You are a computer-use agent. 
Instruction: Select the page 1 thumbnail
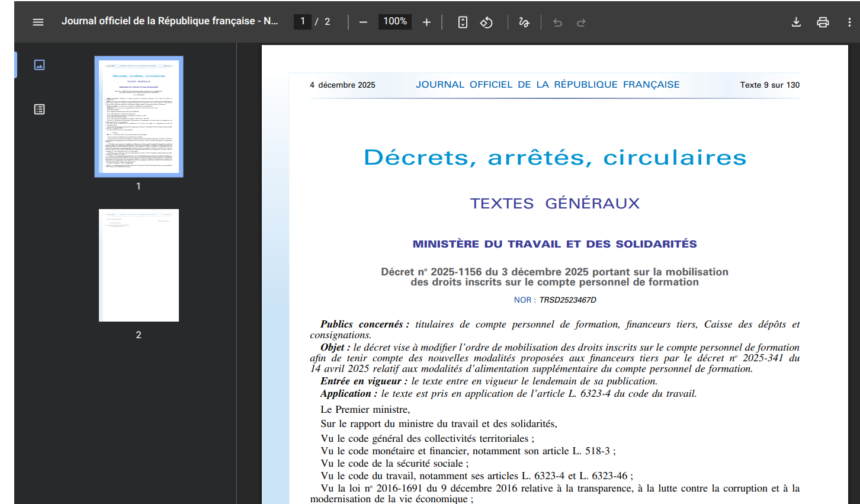tap(139, 117)
